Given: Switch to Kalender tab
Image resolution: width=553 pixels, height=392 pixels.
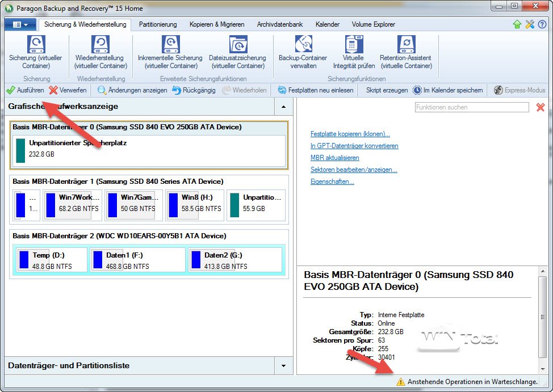Looking at the screenshot, I should click(327, 24).
